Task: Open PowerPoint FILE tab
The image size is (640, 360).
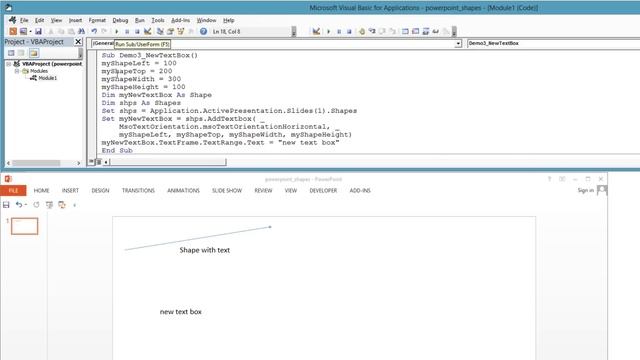Action: coord(13,191)
